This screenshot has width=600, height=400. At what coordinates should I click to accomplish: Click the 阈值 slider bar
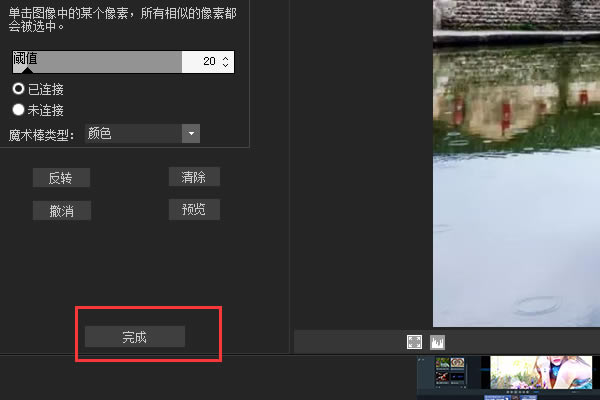click(x=97, y=62)
